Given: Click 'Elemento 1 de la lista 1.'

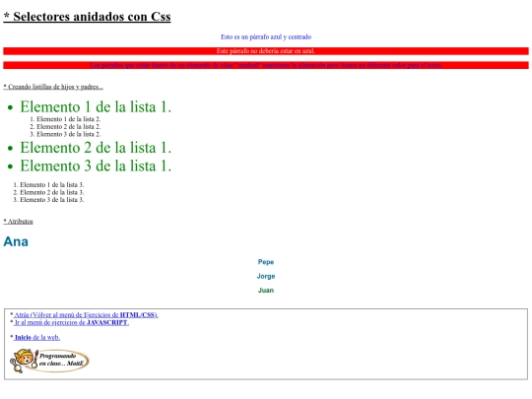Looking at the screenshot, I should (96, 106).
